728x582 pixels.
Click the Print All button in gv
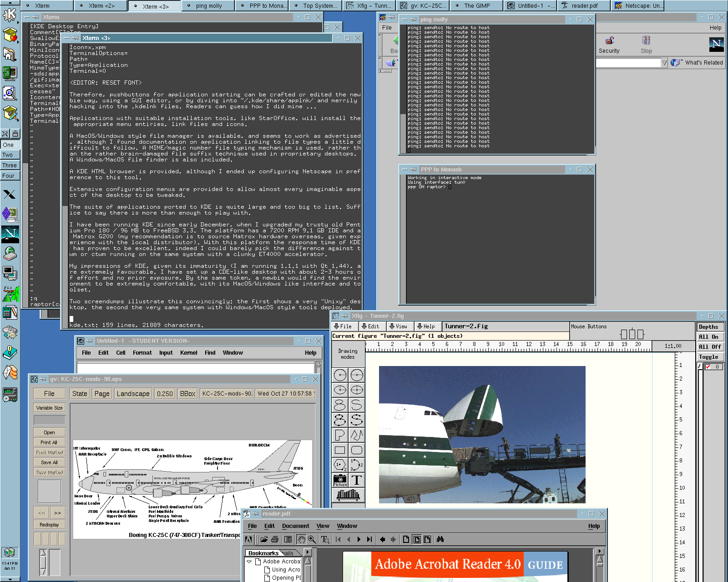pos(49,442)
